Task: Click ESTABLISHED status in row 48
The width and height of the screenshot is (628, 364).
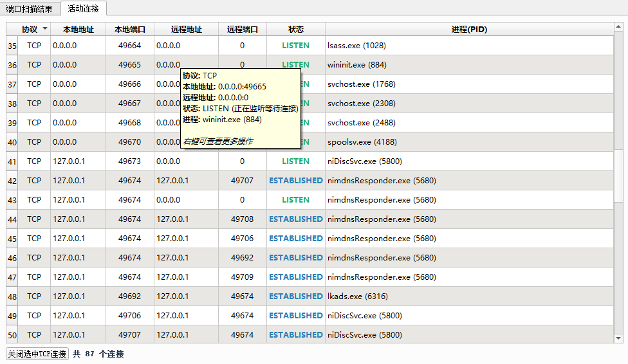Action: click(296, 296)
